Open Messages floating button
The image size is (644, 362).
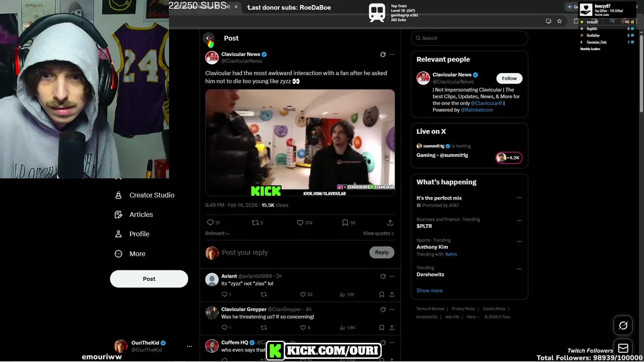623,348
